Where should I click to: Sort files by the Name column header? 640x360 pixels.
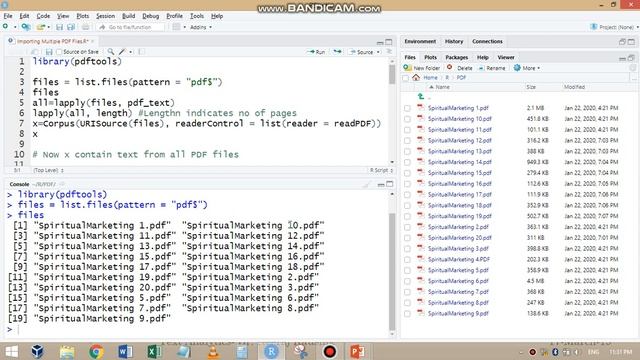coord(442,87)
